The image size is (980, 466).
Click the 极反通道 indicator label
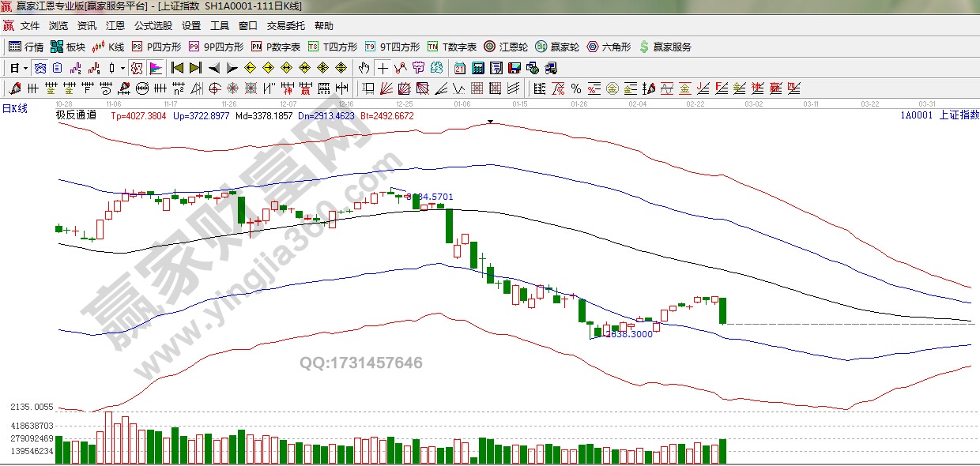click(76, 115)
